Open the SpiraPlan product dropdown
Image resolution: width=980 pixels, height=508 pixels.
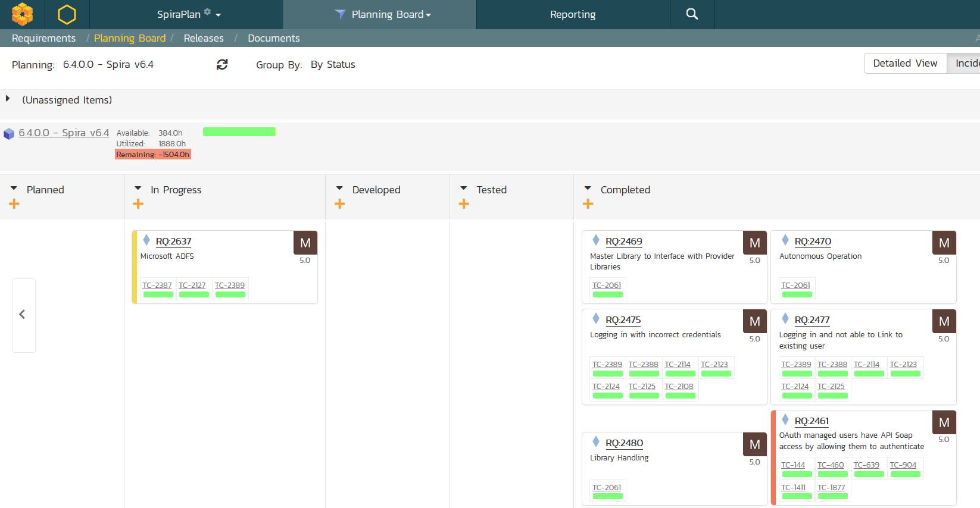coord(188,14)
